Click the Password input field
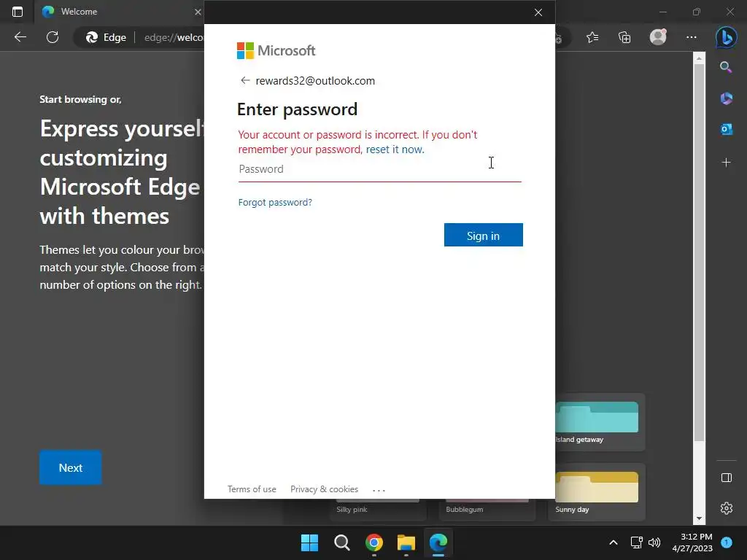This screenshot has height=560, width=747. point(379,169)
